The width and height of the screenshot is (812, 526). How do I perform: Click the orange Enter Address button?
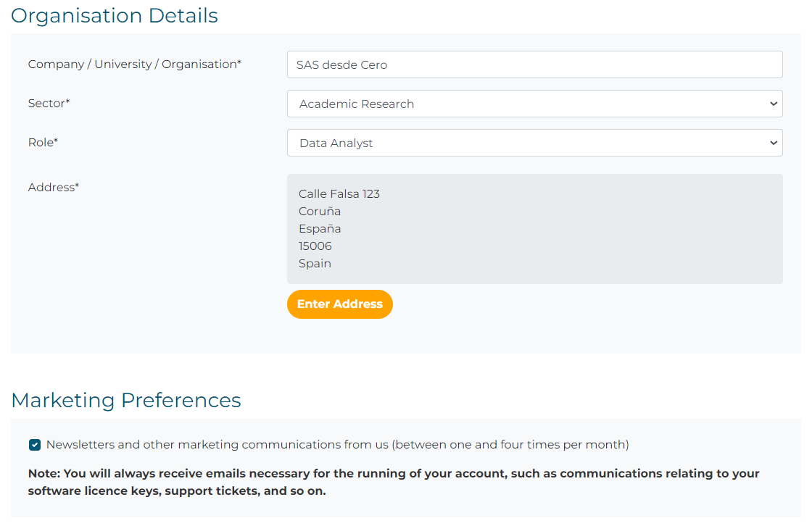click(340, 304)
